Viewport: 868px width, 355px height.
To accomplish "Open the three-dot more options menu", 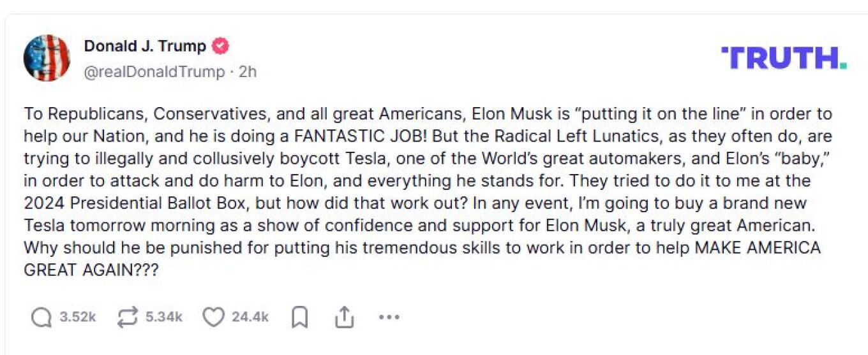I will tap(389, 317).
